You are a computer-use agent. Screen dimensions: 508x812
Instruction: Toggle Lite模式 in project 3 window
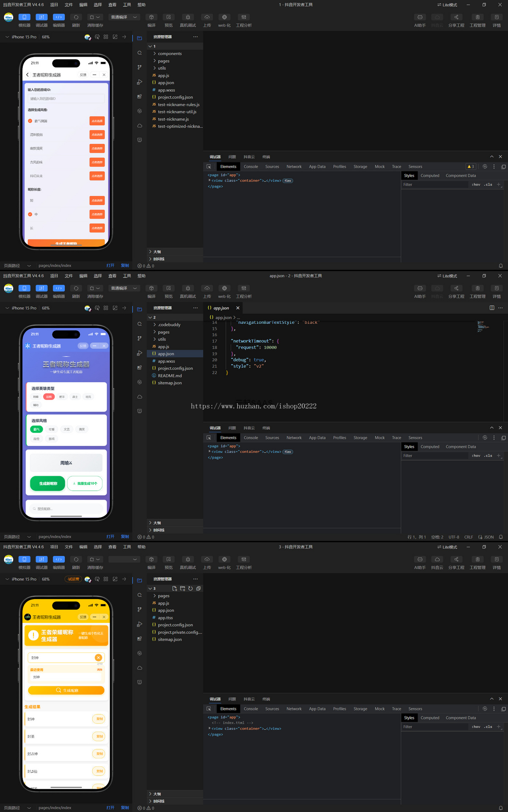point(447,547)
